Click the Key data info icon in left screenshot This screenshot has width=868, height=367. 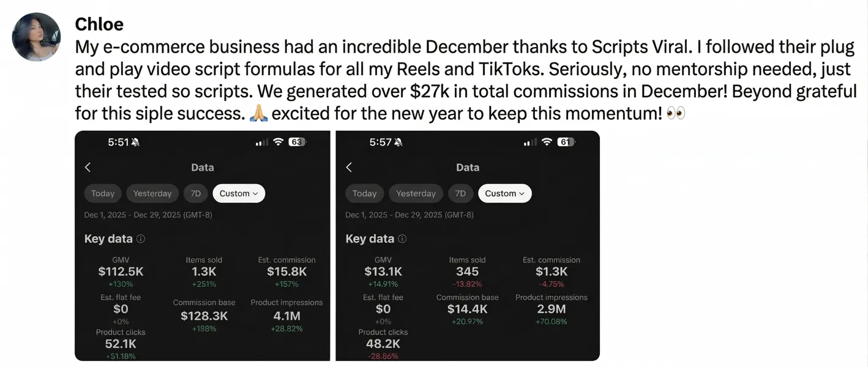141,239
